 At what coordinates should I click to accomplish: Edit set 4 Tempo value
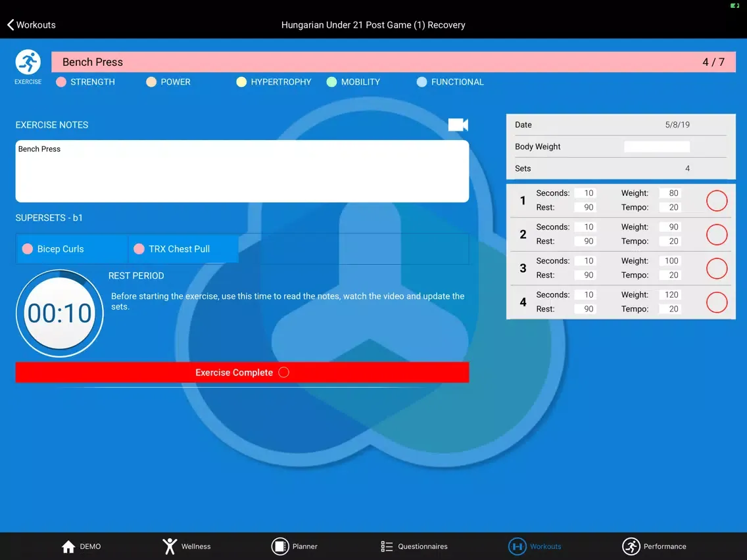(x=670, y=309)
